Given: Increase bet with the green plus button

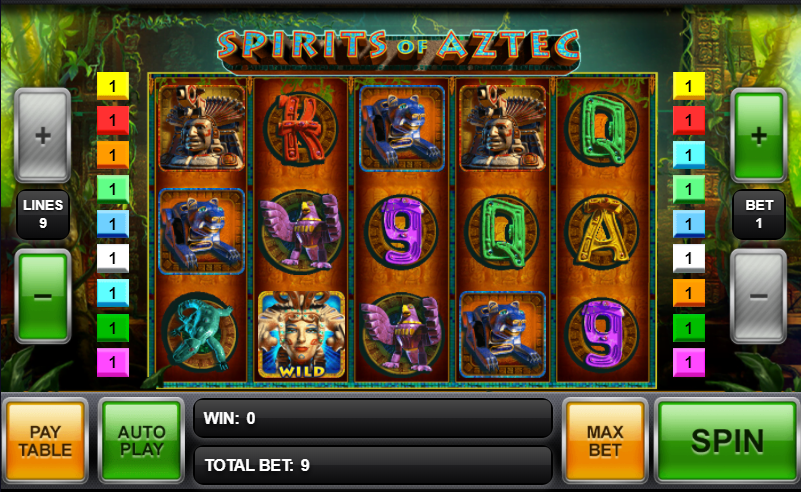Looking at the screenshot, I should point(759,135).
